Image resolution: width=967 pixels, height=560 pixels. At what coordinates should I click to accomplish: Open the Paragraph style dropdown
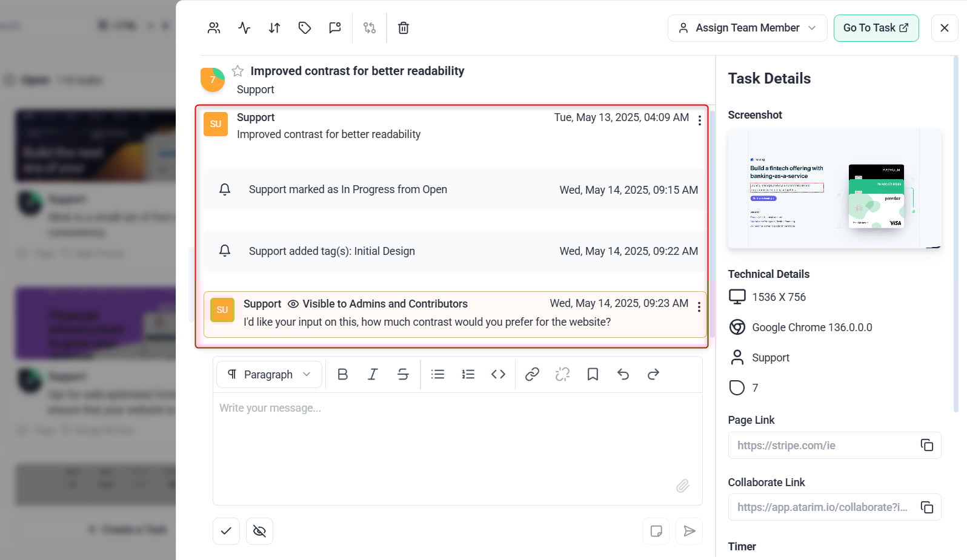point(269,375)
